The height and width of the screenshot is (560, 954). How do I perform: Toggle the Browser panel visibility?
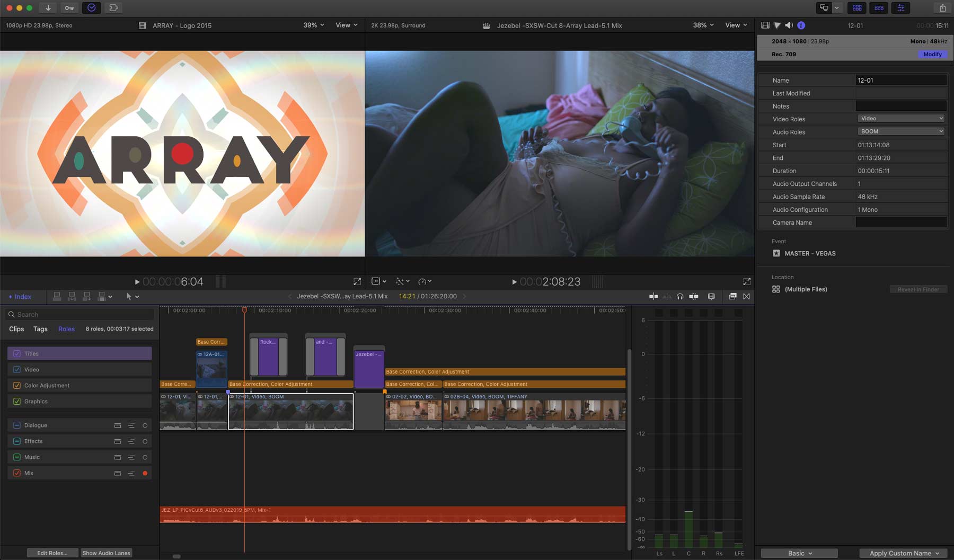tap(857, 8)
